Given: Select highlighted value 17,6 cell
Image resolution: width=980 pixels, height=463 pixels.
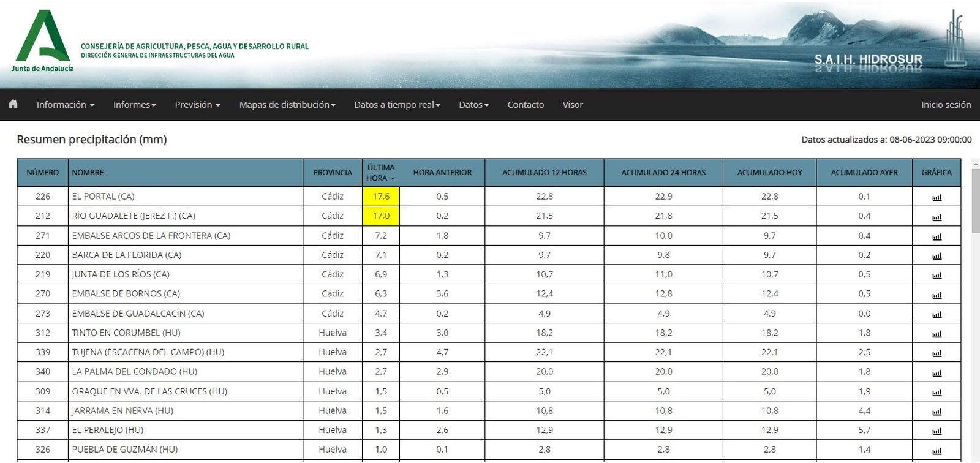Looking at the screenshot, I should click(x=381, y=197).
